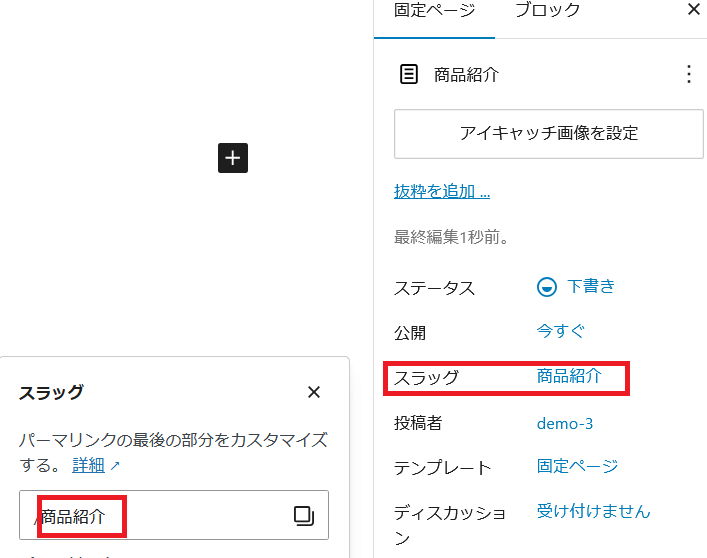Click the black plus add block button

tap(233, 158)
